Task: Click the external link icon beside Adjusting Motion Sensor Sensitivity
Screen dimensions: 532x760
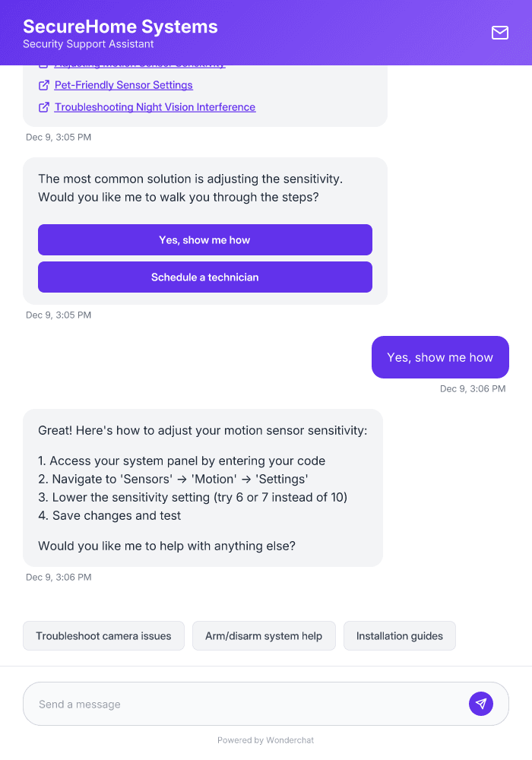Action: coord(43,63)
